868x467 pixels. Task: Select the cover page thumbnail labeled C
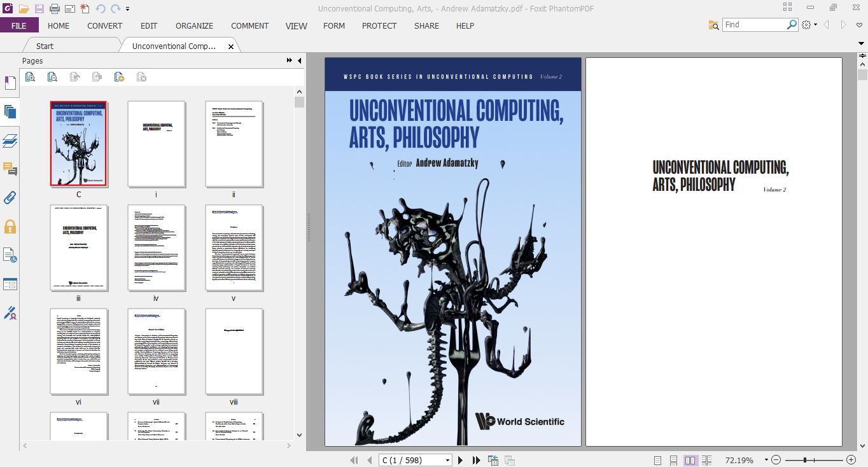tap(79, 144)
